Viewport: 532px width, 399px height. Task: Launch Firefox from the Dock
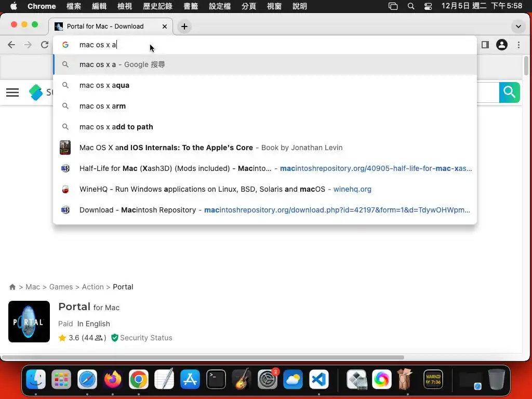pos(113,379)
